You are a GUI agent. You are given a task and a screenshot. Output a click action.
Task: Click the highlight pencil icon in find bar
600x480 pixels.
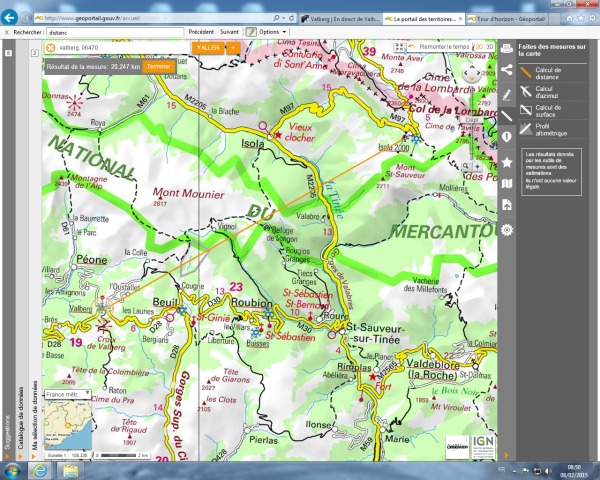coord(251,32)
